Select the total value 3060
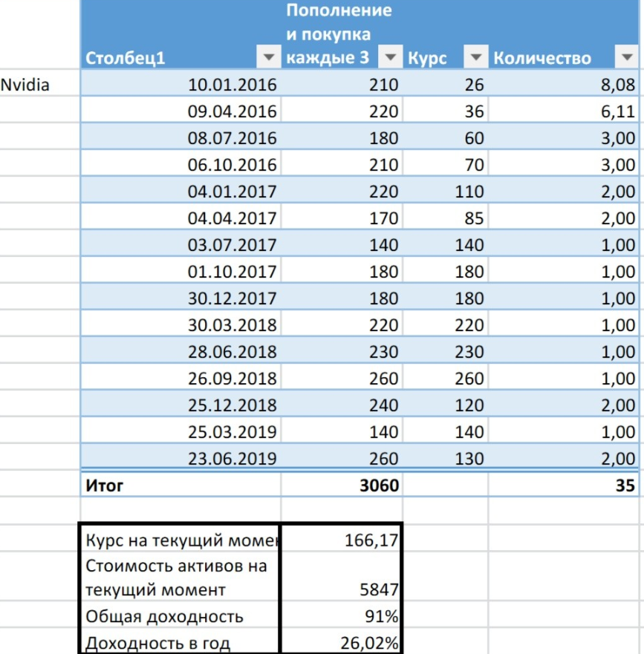 (x=342, y=485)
